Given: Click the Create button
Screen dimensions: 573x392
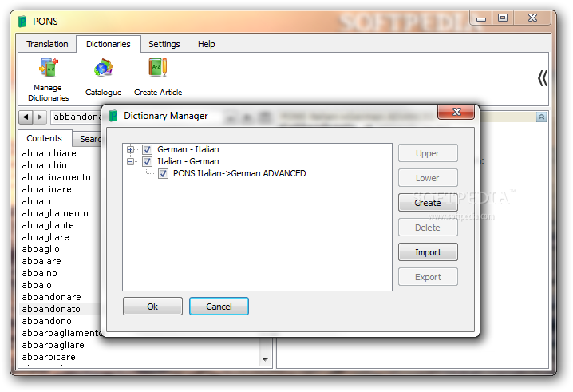Looking at the screenshot, I should pos(428,203).
